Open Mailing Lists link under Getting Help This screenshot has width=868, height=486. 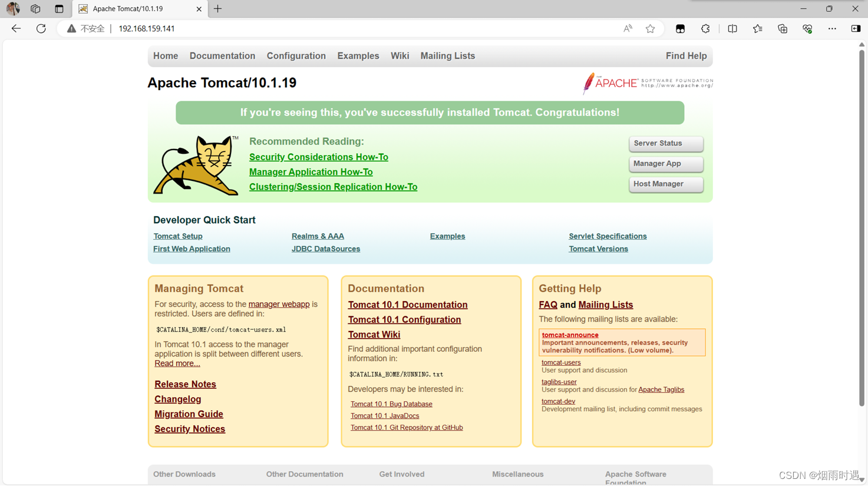[605, 305]
